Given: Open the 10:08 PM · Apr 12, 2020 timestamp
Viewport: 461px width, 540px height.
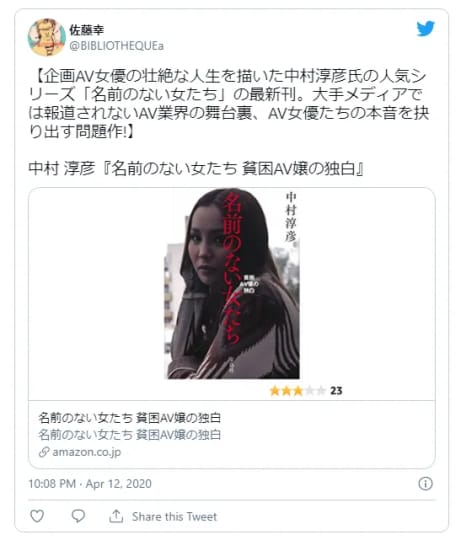Looking at the screenshot, I should click(90, 484).
